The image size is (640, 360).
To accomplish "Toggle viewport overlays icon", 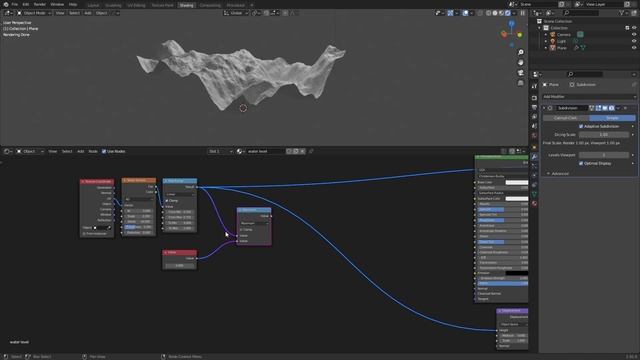I will coord(465,13).
